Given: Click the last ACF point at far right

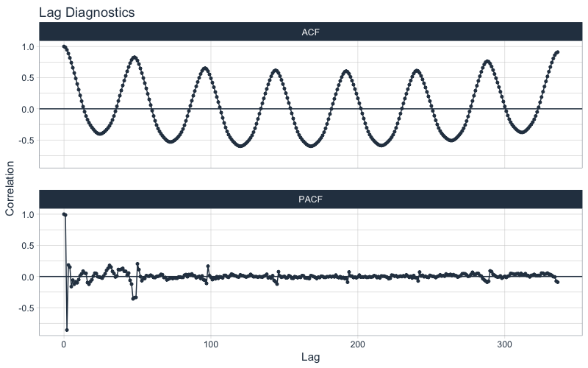Looking at the screenshot, I should (558, 52).
